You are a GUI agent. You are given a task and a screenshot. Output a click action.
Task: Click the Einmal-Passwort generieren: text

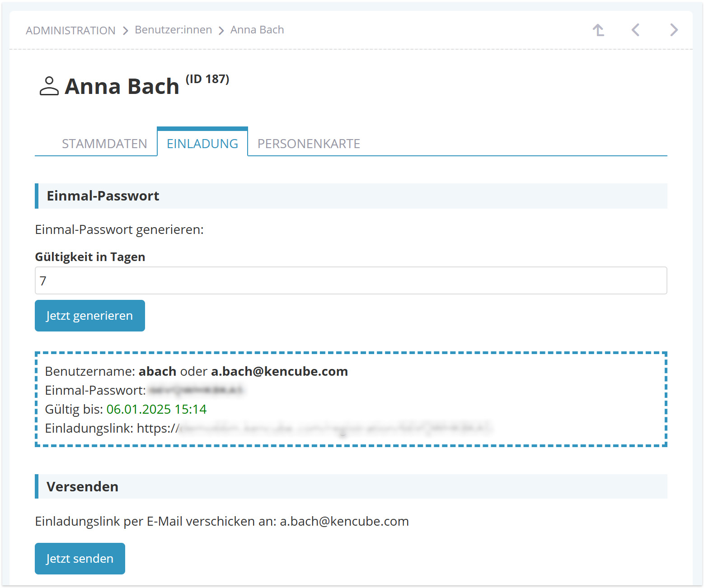119,229
